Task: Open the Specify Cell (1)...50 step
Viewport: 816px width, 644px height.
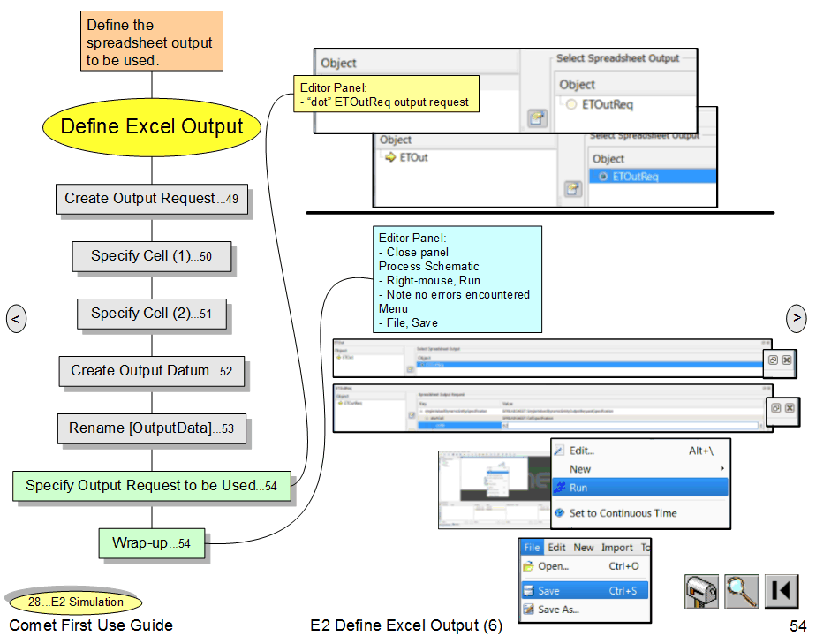Action: click(151, 256)
